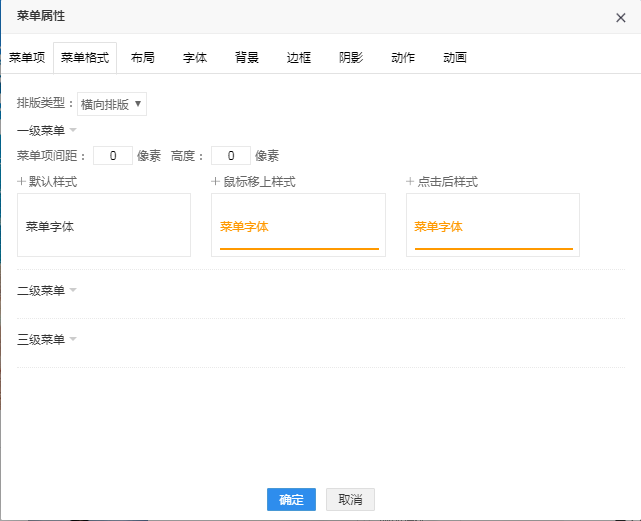Open the 动作 tab
Viewport: 641px width, 521px height.
click(x=403, y=58)
